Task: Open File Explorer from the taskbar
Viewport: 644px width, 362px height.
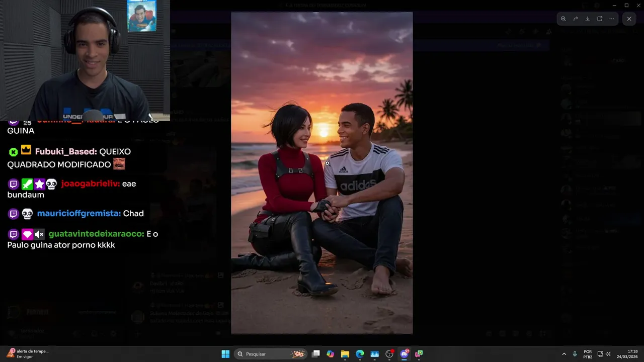Action: click(x=345, y=354)
